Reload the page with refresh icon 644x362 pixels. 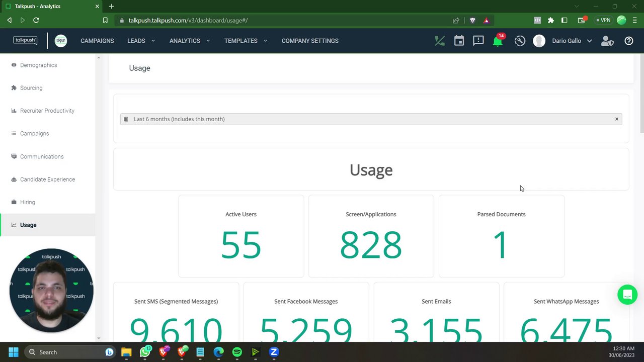pyautogui.click(x=36, y=20)
